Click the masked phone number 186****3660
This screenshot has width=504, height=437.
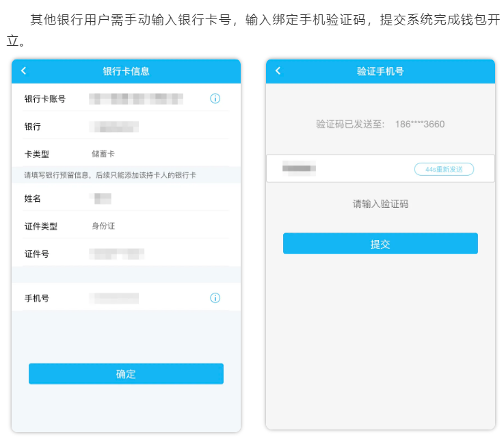pyautogui.click(x=420, y=124)
